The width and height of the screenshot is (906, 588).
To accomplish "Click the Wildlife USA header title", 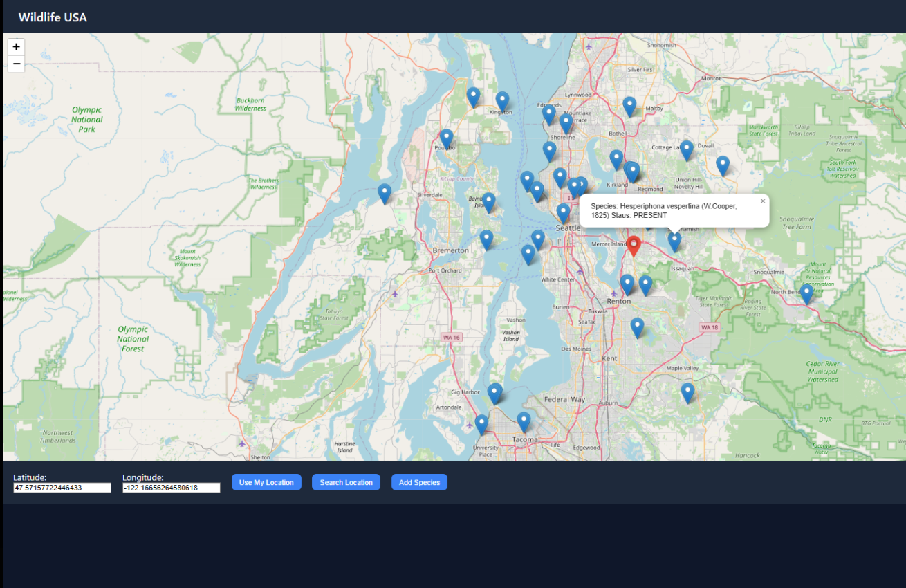I will point(53,17).
